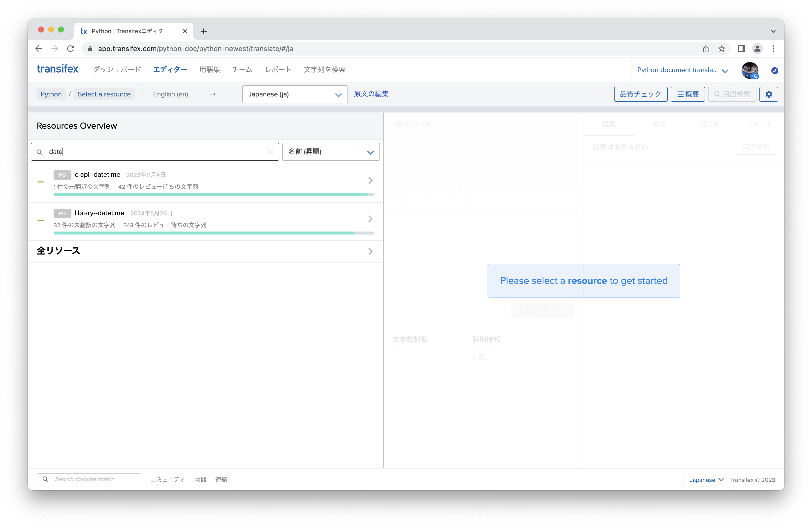Click the compass icon at top right
The image size is (812, 527).
[x=775, y=71]
